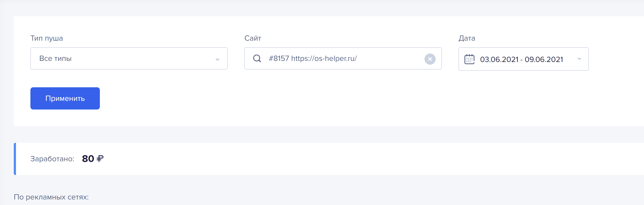Image resolution: width=644 pixels, height=205 pixels.
Task: Click the blue accent bar on earnings card
Action: [15, 159]
